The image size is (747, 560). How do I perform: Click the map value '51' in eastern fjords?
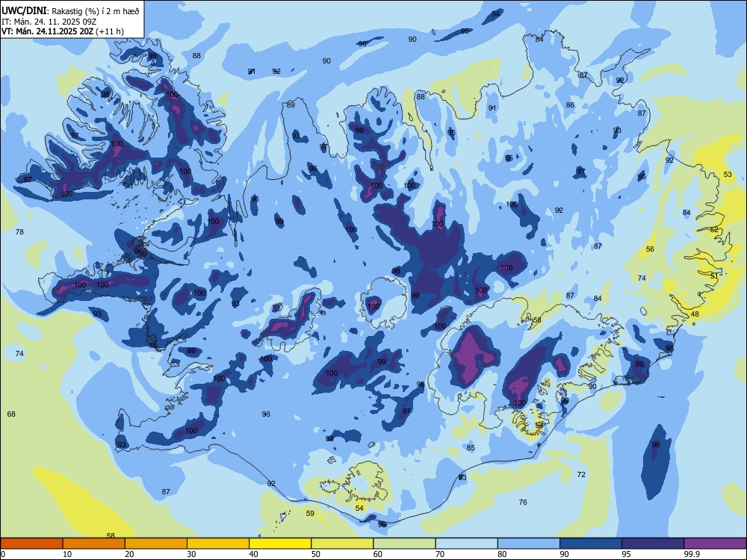point(714,276)
